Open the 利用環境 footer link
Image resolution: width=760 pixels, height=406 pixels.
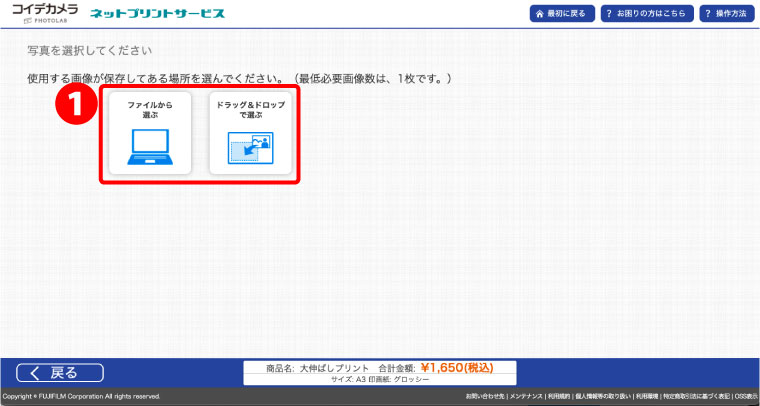(647, 397)
